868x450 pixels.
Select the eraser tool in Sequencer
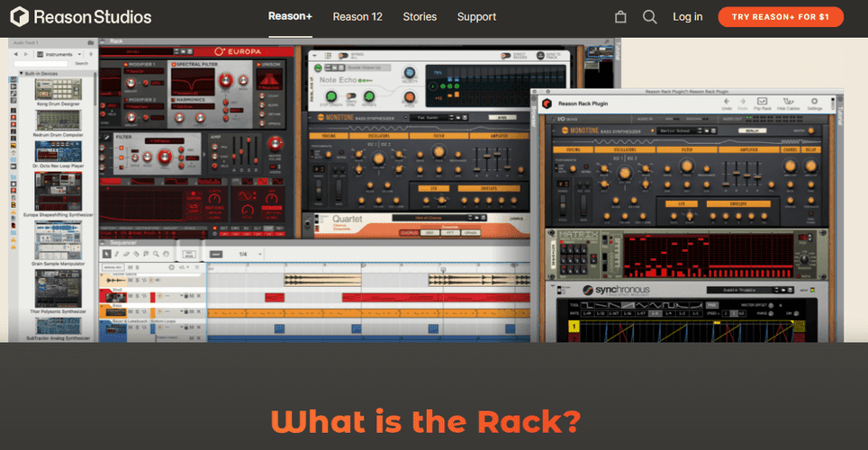(126, 254)
